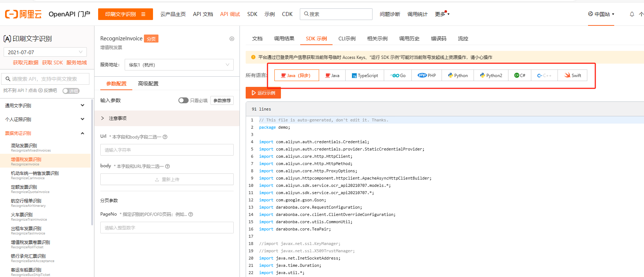
Task: Select the TypeScript language option
Action: [x=365, y=75]
